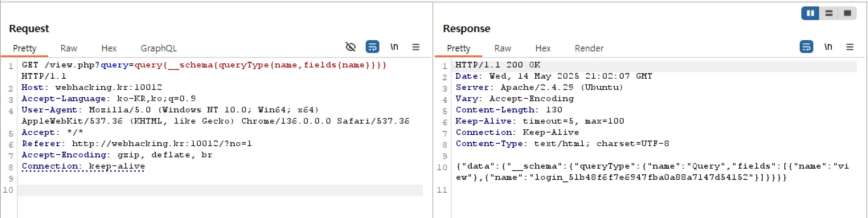868x218 pixels.
Task: Select Response Pretty tab
Action: 459,48
